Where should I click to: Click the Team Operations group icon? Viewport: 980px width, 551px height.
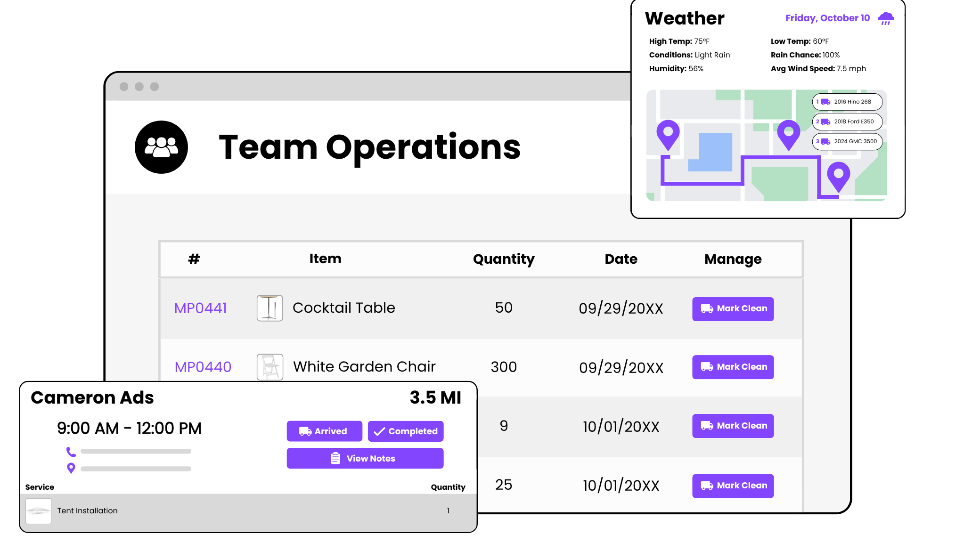pyautogui.click(x=161, y=147)
